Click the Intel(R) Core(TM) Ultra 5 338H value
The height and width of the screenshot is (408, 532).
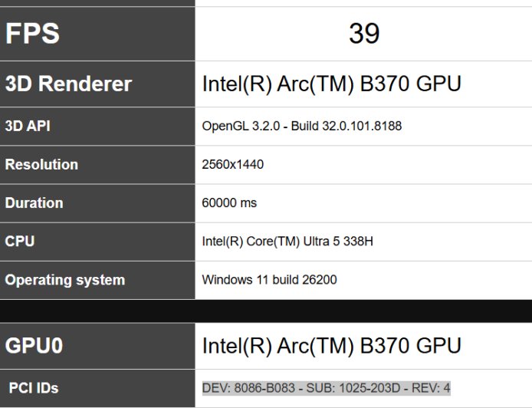287,242
